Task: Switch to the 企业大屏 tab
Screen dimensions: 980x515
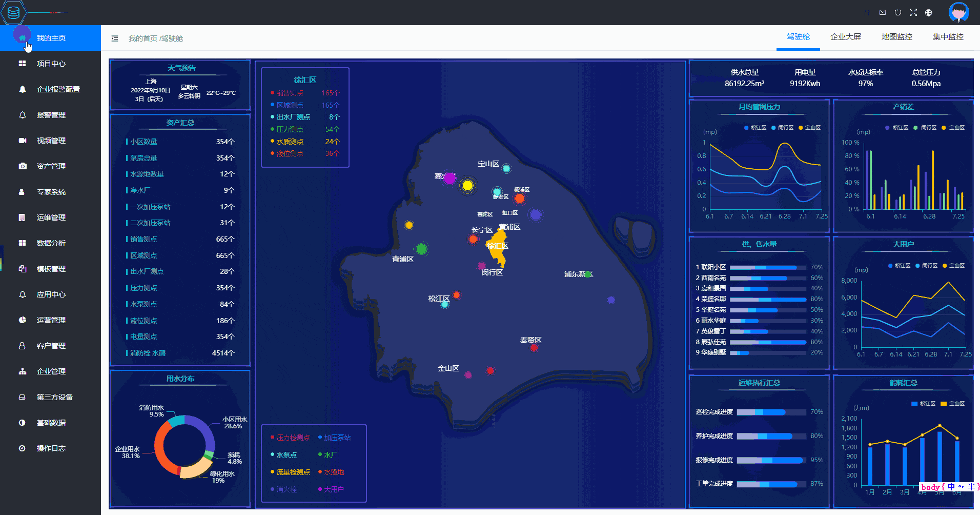Action: [x=845, y=37]
